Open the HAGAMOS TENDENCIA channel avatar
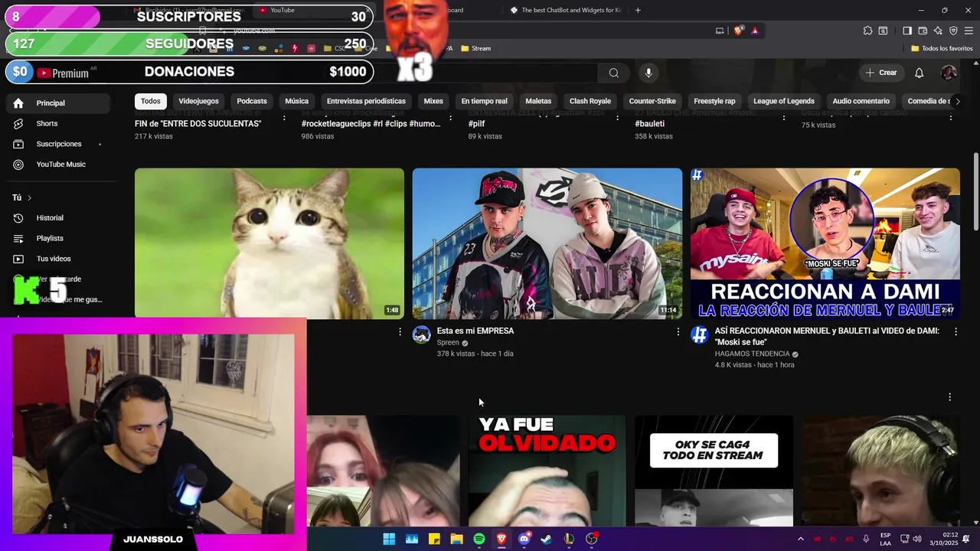980x551 pixels. click(x=700, y=334)
